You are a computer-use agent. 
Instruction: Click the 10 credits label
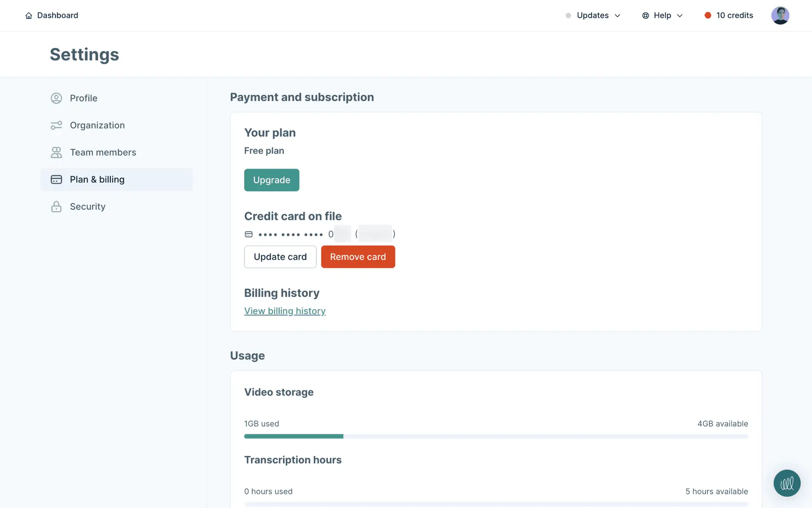click(735, 16)
